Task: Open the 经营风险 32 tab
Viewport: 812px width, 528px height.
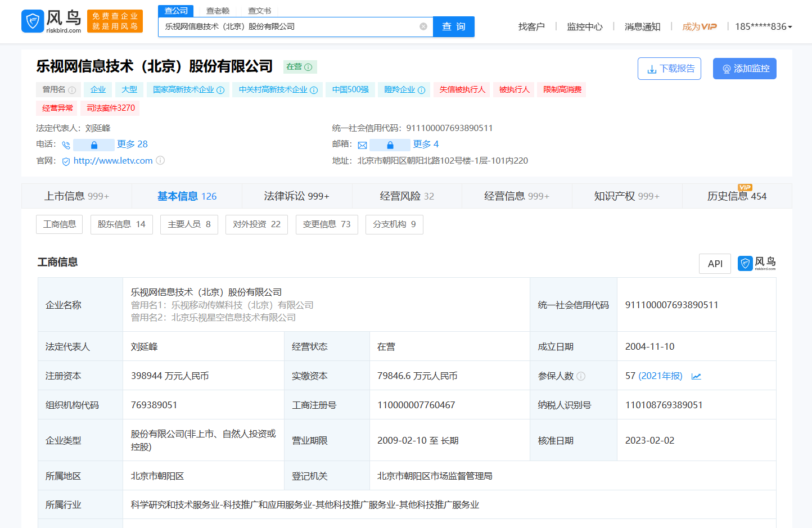Action: tap(407, 196)
